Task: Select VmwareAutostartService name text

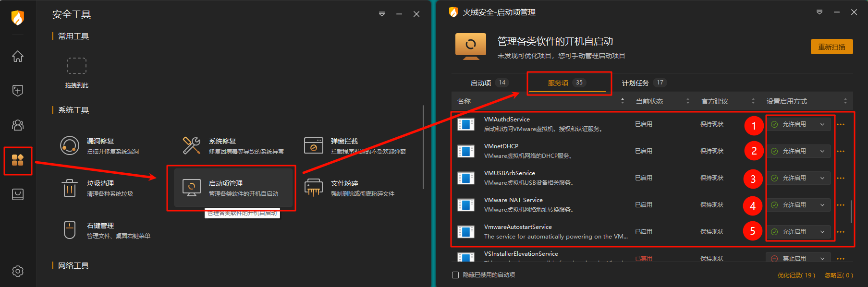Action: (x=518, y=227)
